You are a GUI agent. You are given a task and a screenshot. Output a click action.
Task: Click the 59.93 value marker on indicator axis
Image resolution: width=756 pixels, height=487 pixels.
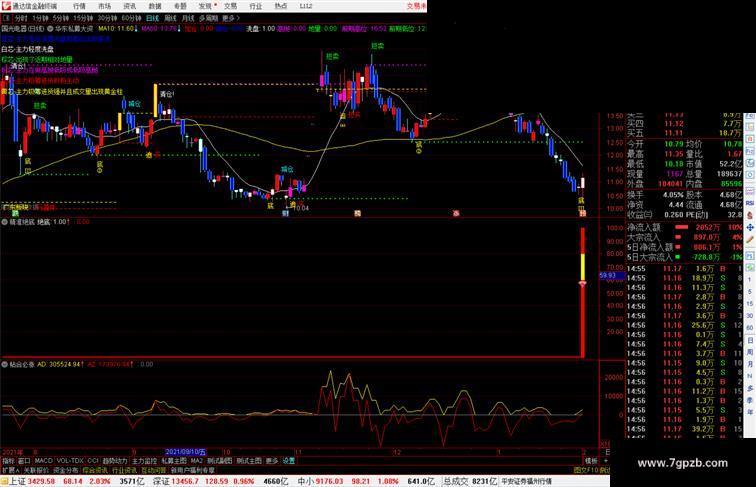(612, 275)
